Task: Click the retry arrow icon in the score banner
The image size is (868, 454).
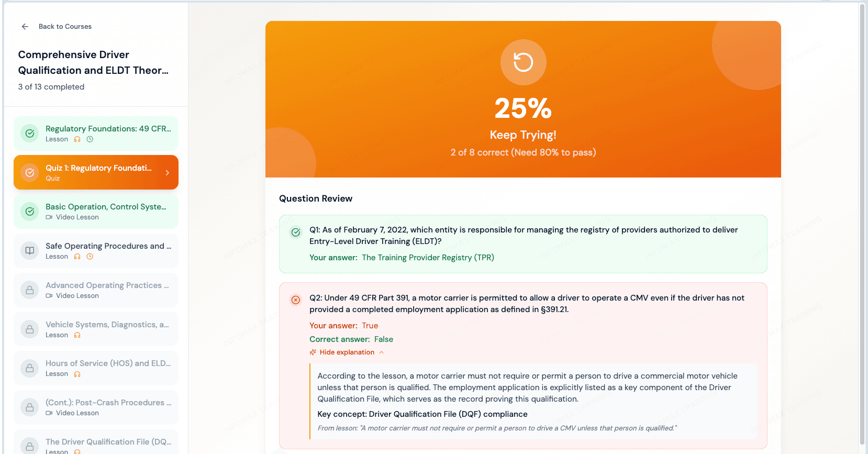Action: tap(523, 62)
